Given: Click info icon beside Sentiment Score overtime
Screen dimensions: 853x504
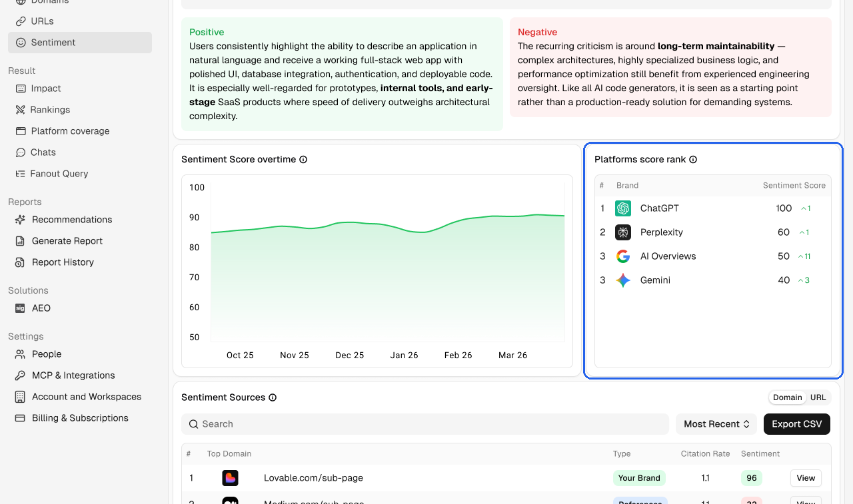Looking at the screenshot, I should (x=303, y=160).
